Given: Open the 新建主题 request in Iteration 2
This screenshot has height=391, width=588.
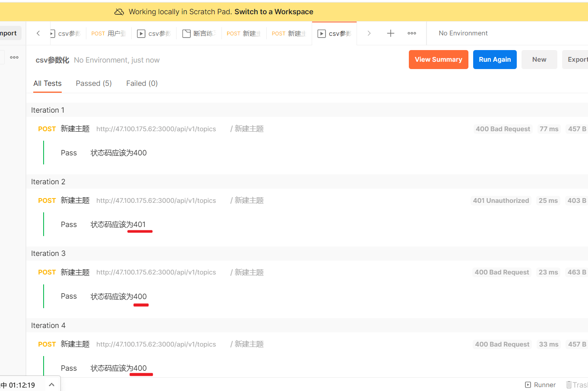Looking at the screenshot, I should (x=75, y=200).
